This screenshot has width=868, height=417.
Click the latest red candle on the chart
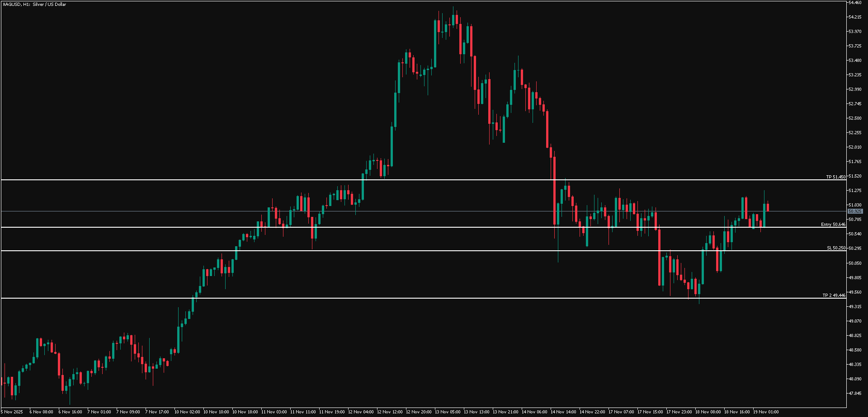coord(768,207)
